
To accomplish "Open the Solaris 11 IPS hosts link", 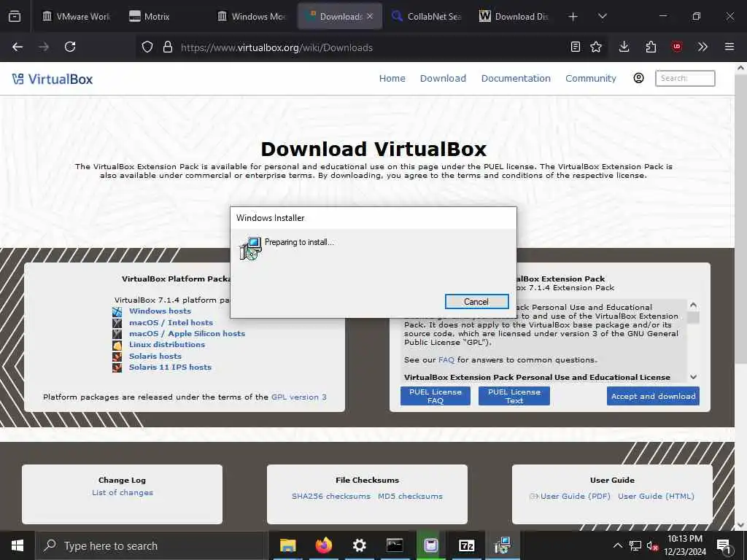I will (170, 367).
